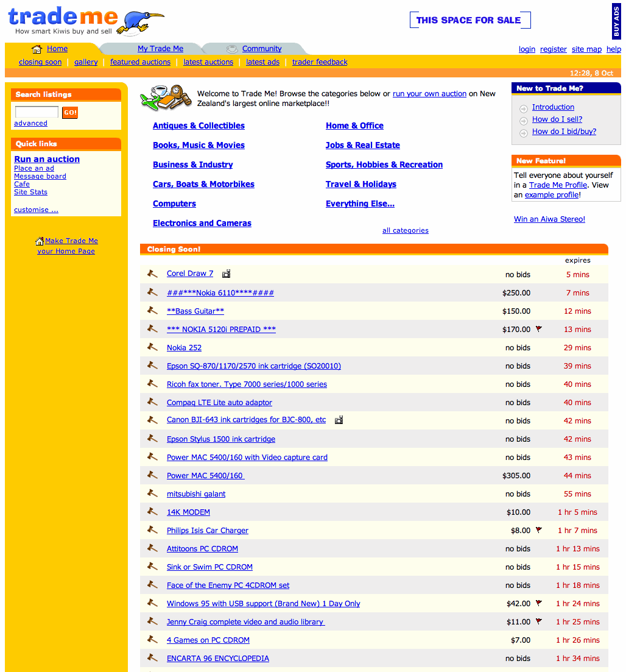This screenshot has height=672, width=626.
Task: Click the BUY ADS vertical banner
Action: pos(616,21)
